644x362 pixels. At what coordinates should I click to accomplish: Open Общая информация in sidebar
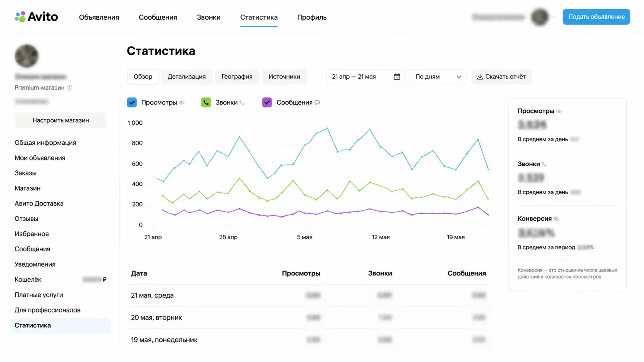[45, 143]
